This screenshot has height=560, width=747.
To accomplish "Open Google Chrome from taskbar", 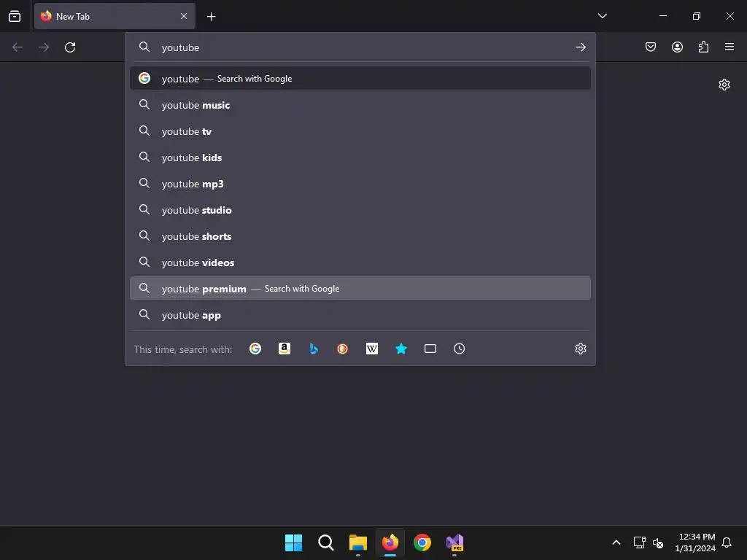I will tap(422, 542).
